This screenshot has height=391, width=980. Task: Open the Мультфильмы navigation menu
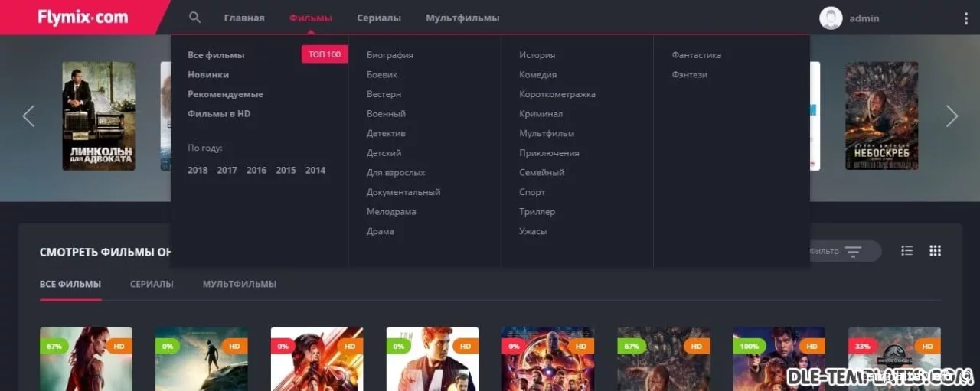pos(462,18)
